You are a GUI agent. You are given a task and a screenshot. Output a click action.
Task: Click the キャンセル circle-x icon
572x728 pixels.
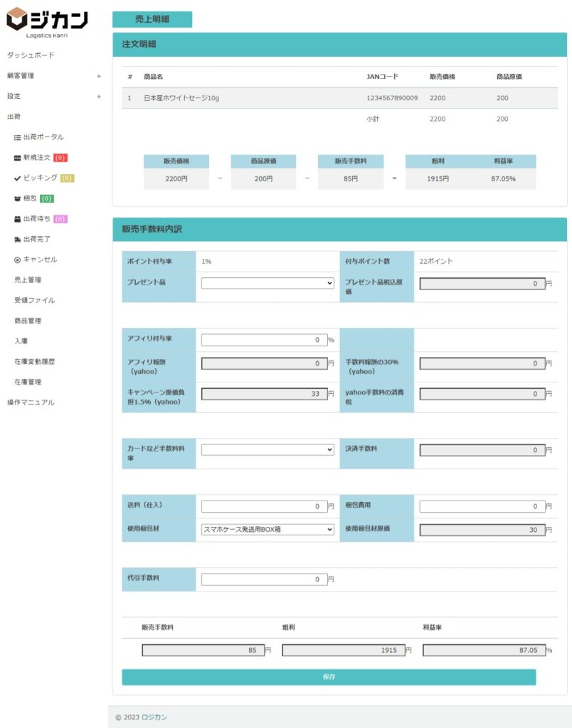coord(17,260)
